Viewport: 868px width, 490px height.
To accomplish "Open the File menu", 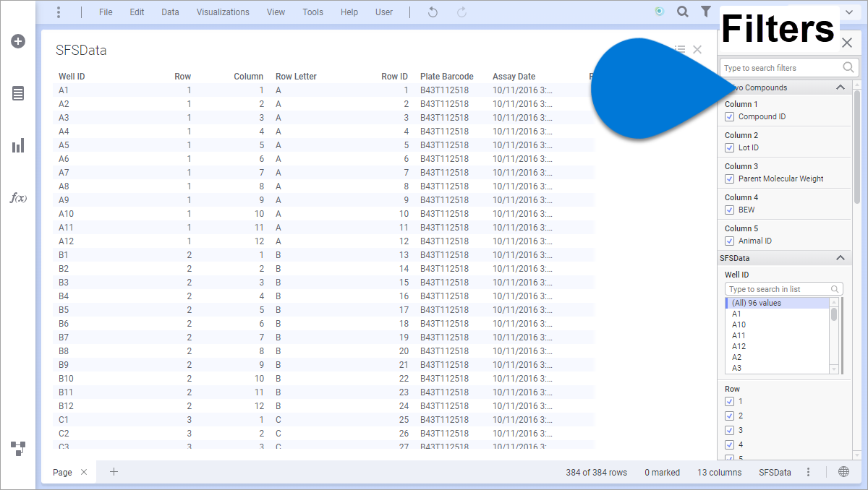I will coord(106,12).
